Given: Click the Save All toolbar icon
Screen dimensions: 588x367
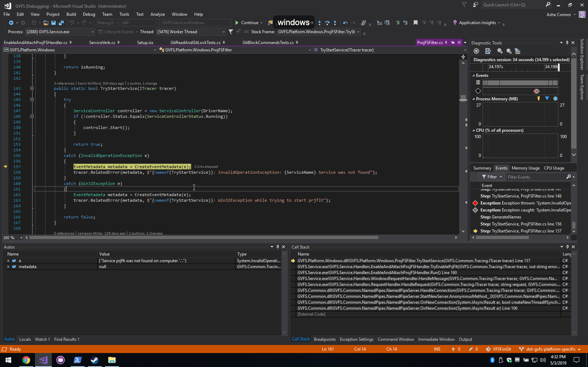Looking at the screenshot, I should pyautogui.click(x=61, y=23).
